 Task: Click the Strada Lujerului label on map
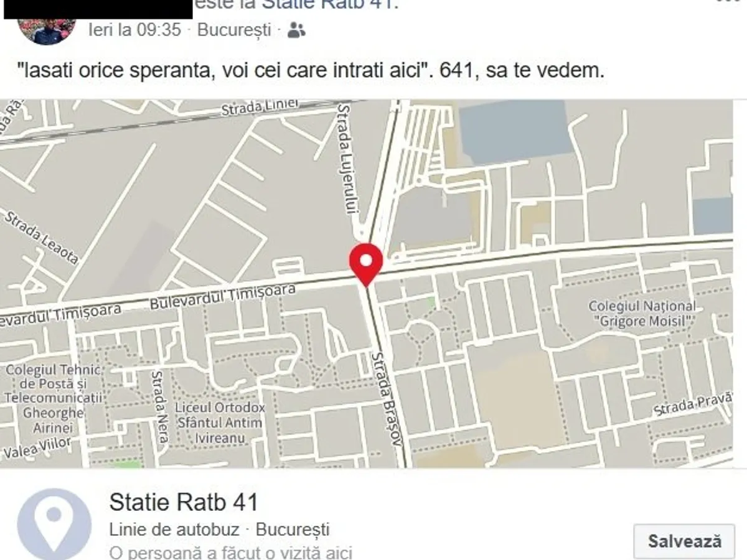[x=348, y=161]
